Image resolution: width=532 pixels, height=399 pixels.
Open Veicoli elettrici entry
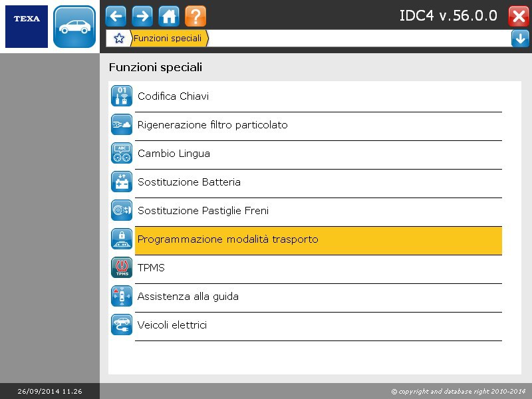click(x=319, y=325)
